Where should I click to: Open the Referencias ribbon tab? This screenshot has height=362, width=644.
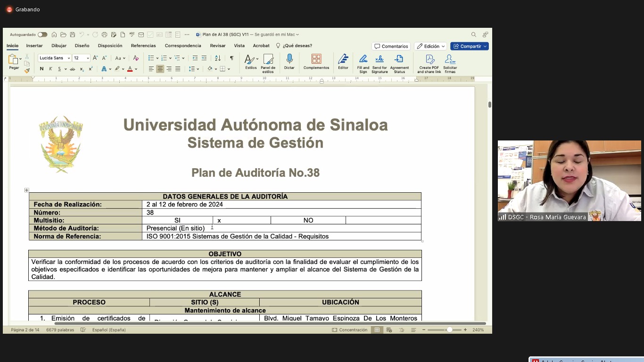(x=143, y=46)
